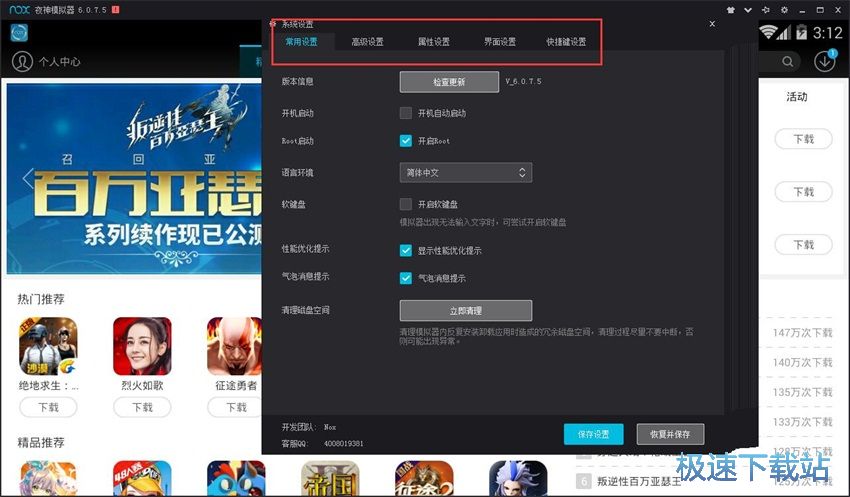Open 征途勇者 game icon
The height and width of the screenshot is (497, 850).
(x=235, y=346)
